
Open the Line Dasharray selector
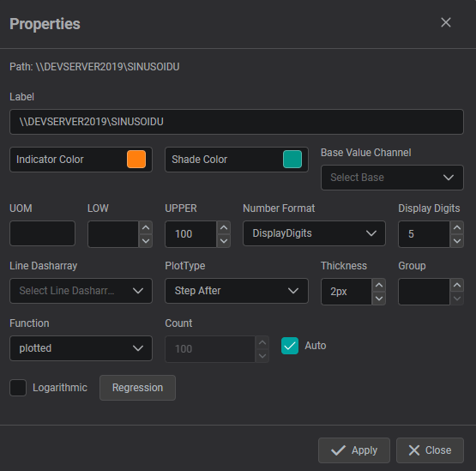pyautogui.click(x=81, y=291)
